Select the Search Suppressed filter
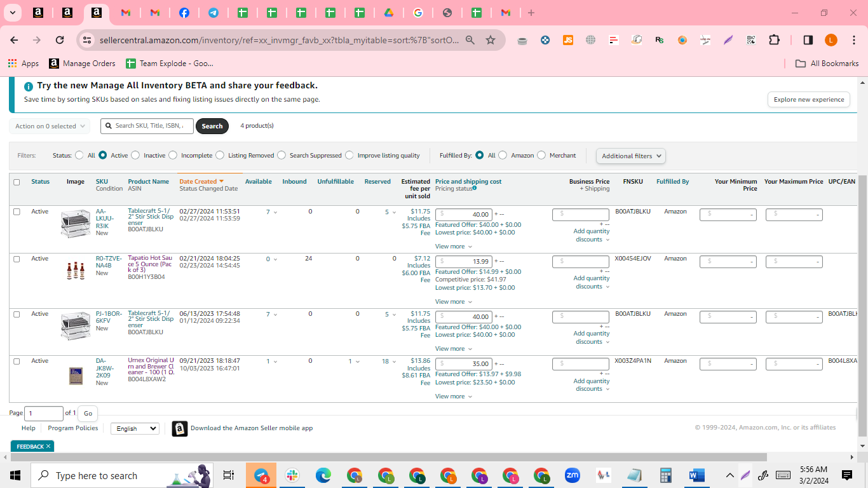The image size is (868, 488). 281,155
